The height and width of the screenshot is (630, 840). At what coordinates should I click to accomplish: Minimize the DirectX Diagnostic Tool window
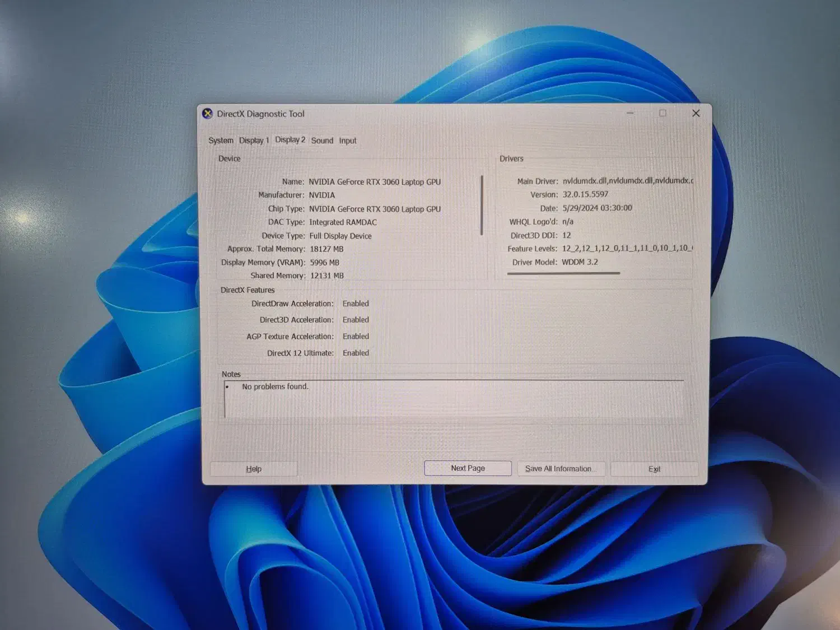click(630, 113)
